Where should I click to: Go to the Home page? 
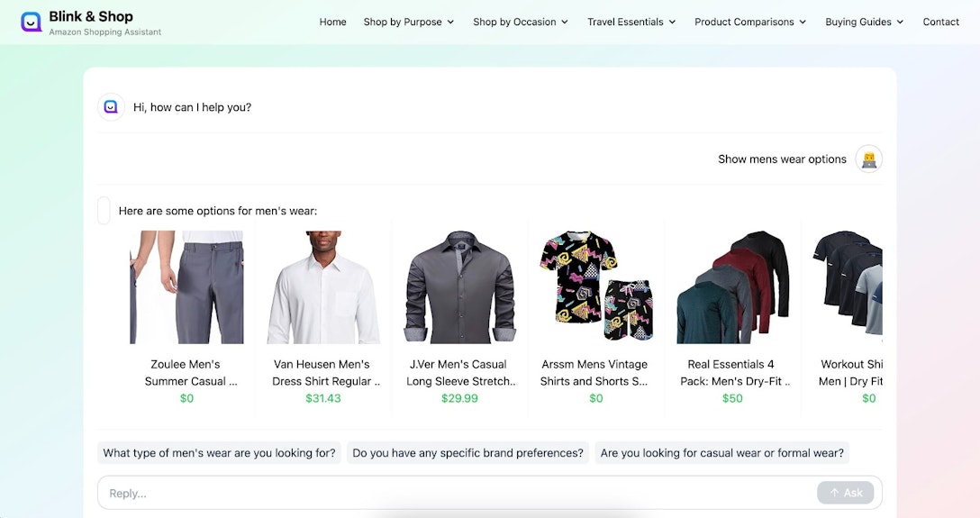click(332, 22)
